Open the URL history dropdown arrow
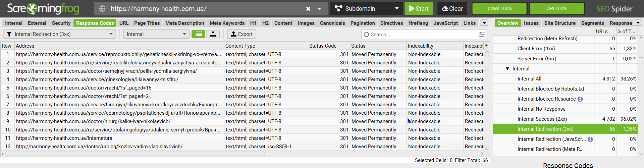The height and width of the screenshot is (168, 644). point(319,9)
